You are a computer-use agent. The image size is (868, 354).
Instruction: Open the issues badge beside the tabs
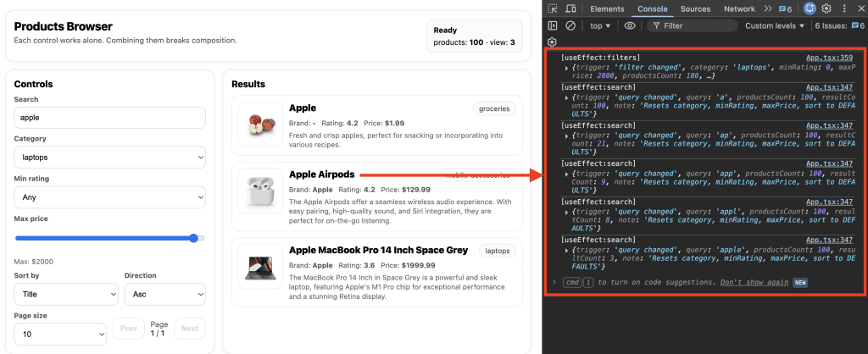[x=785, y=8]
